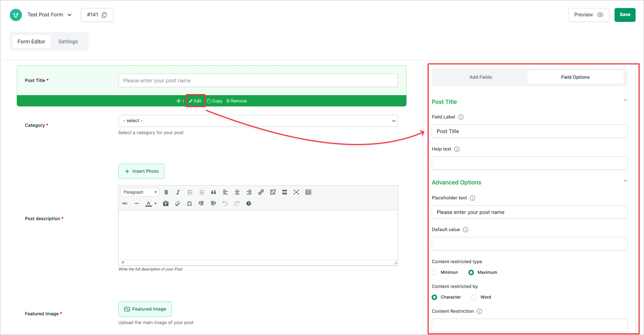The height and width of the screenshot is (335, 644).
Task: Collapse the Advanced Options section
Action: (625, 181)
